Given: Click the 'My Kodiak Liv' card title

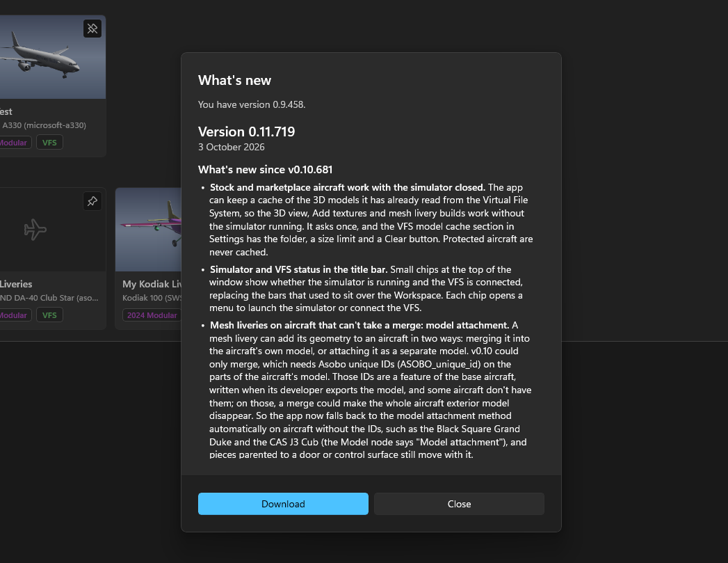Looking at the screenshot, I should [x=152, y=284].
